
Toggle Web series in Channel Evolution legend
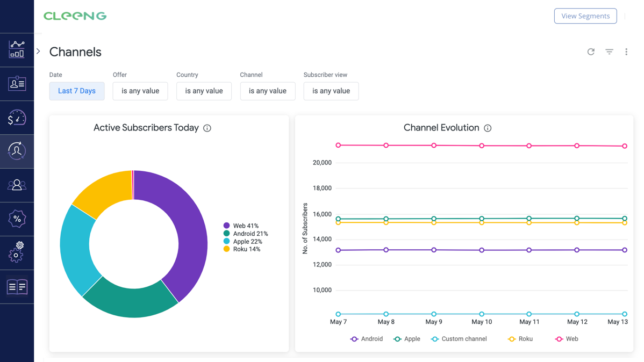coord(567,339)
